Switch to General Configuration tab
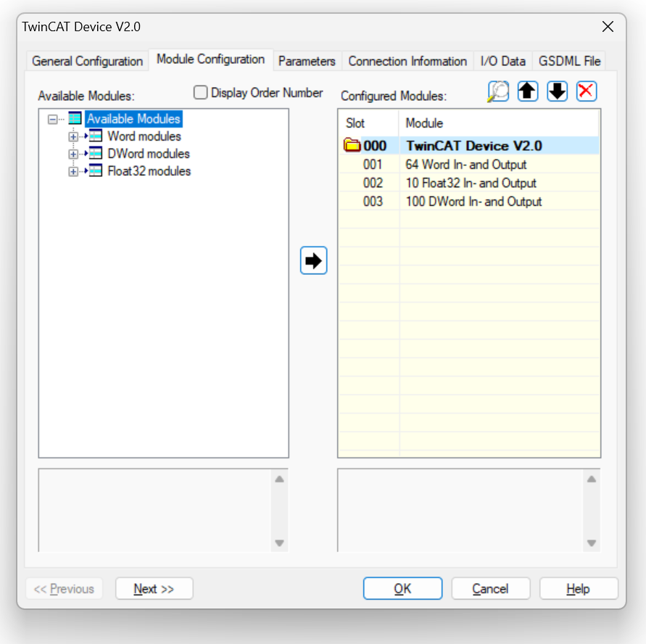This screenshot has width=646, height=644. [87, 62]
